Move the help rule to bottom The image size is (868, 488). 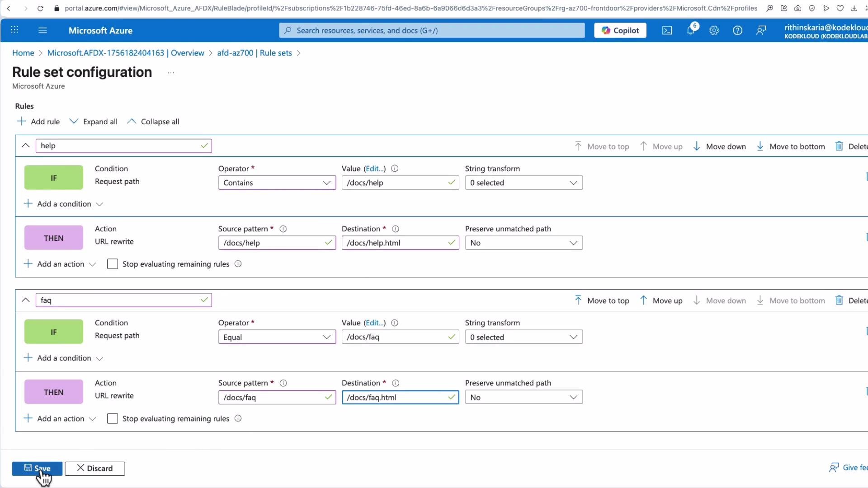coord(791,146)
